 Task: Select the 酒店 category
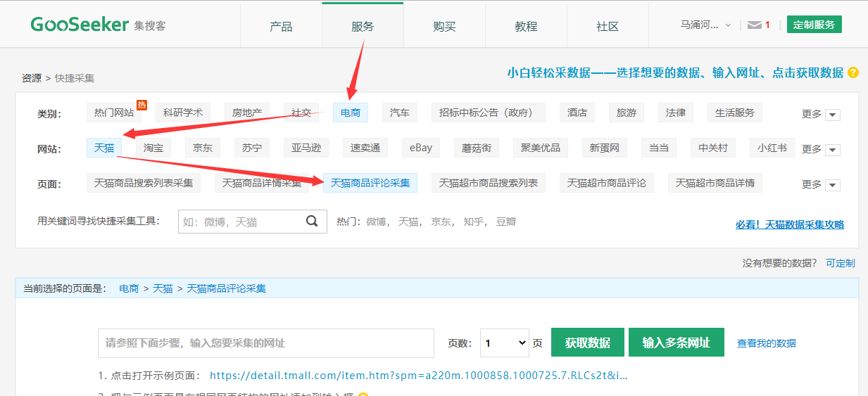click(577, 113)
